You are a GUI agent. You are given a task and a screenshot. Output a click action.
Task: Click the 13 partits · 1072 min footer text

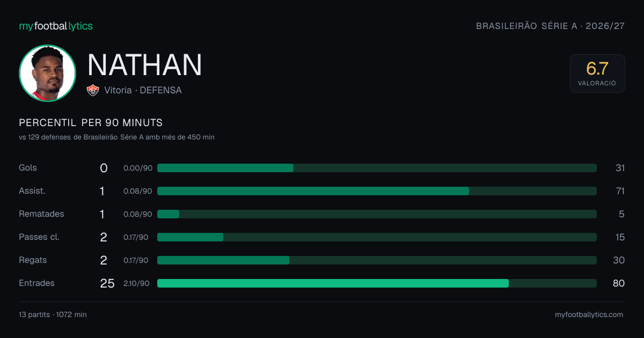point(53,315)
